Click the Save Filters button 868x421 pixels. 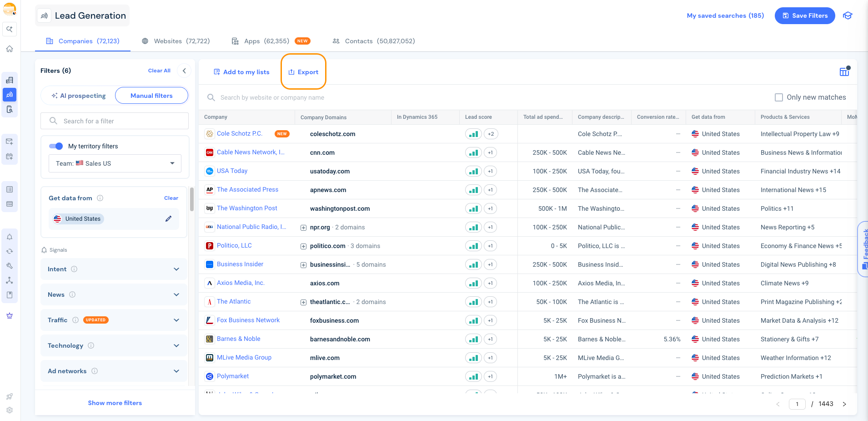click(x=805, y=15)
